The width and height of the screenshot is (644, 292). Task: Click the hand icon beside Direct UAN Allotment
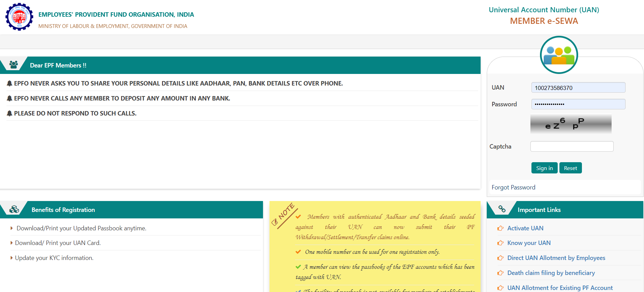(500, 258)
